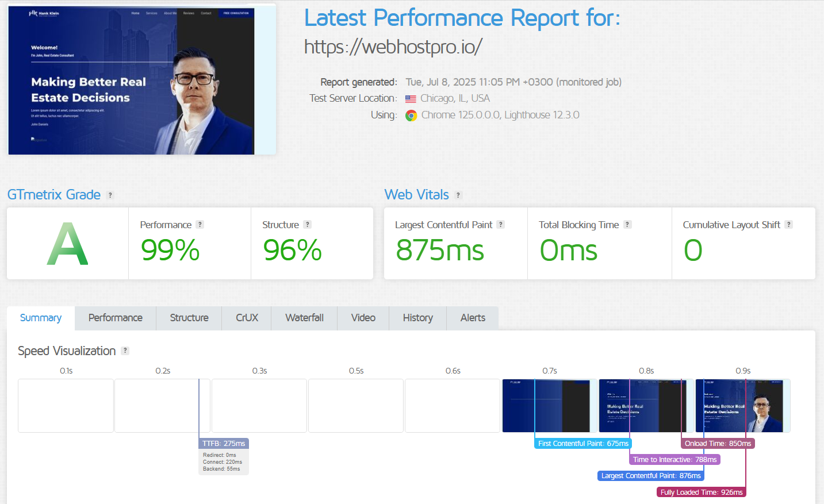Click the Chrome browser icon
This screenshot has height=504, width=824.
point(411,116)
